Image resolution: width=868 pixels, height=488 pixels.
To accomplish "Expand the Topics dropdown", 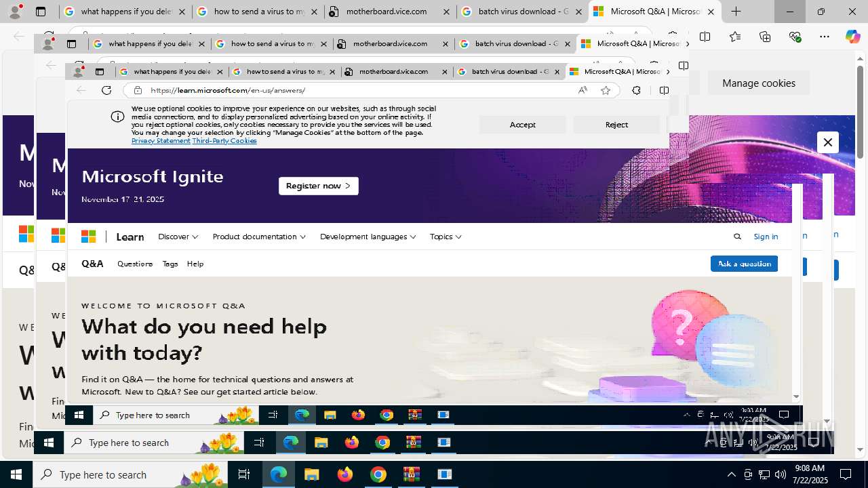I will pyautogui.click(x=446, y=237).
